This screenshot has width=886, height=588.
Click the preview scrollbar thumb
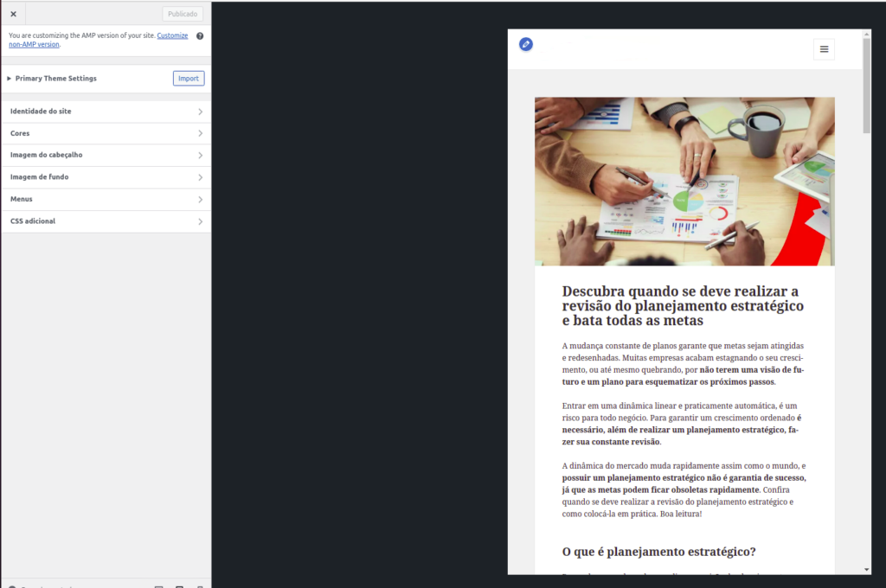867,86
